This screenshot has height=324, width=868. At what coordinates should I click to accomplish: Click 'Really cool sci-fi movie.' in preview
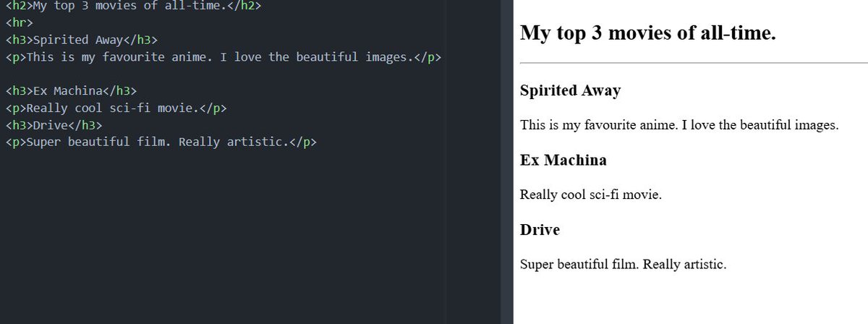(591, 194)
